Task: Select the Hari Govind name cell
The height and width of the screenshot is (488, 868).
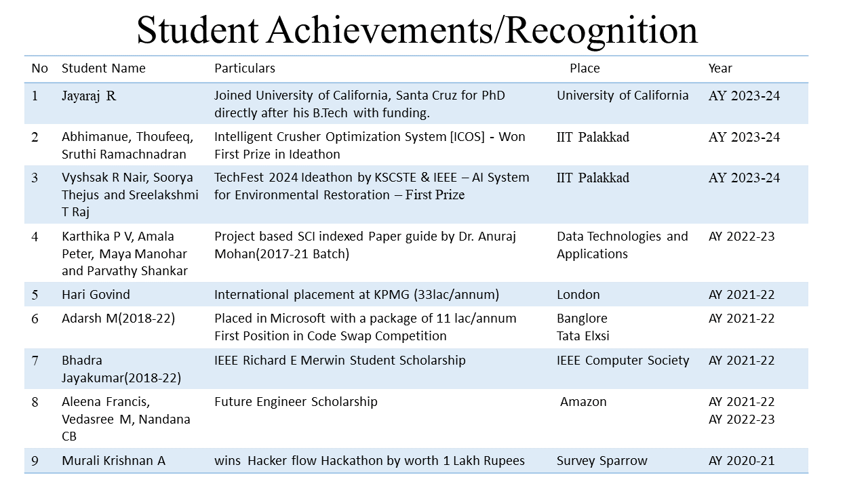Action: [x=96, y=295]
